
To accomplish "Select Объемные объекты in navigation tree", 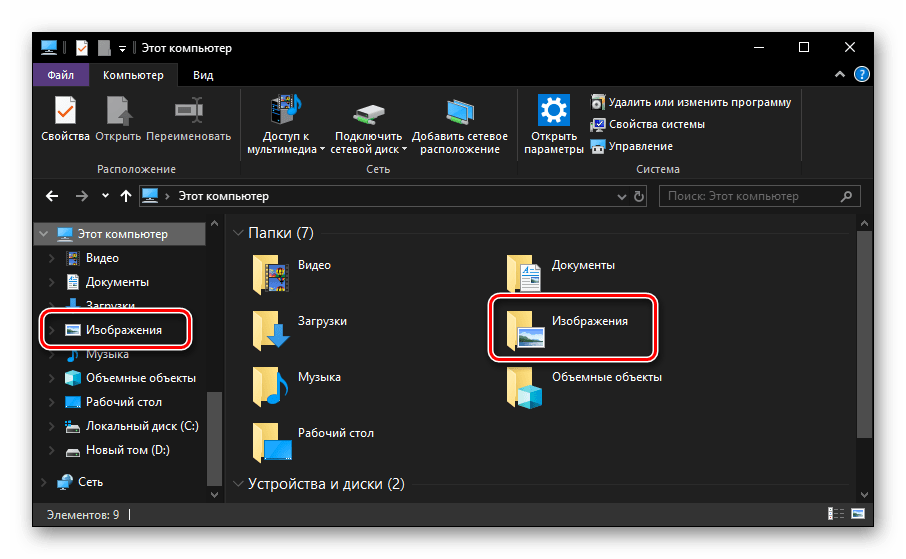I will pyautogui.click(x=140, y=378).
